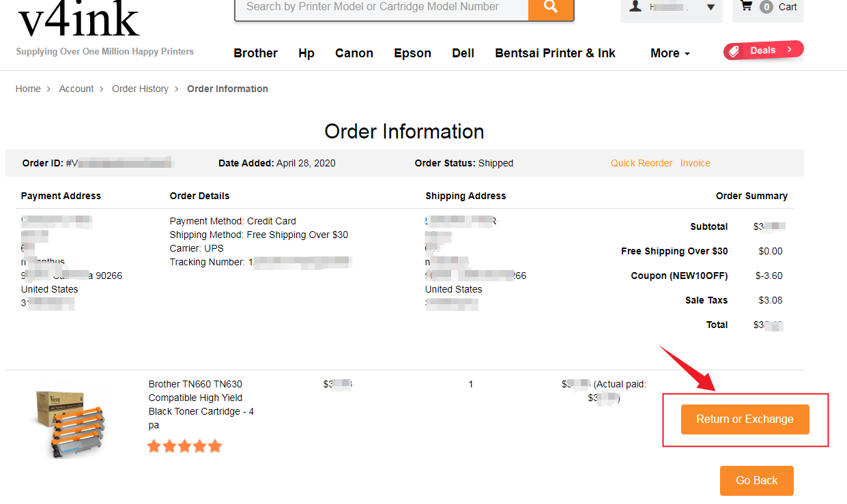
Task: Focus the printer model search field
Action: point(382,8)
